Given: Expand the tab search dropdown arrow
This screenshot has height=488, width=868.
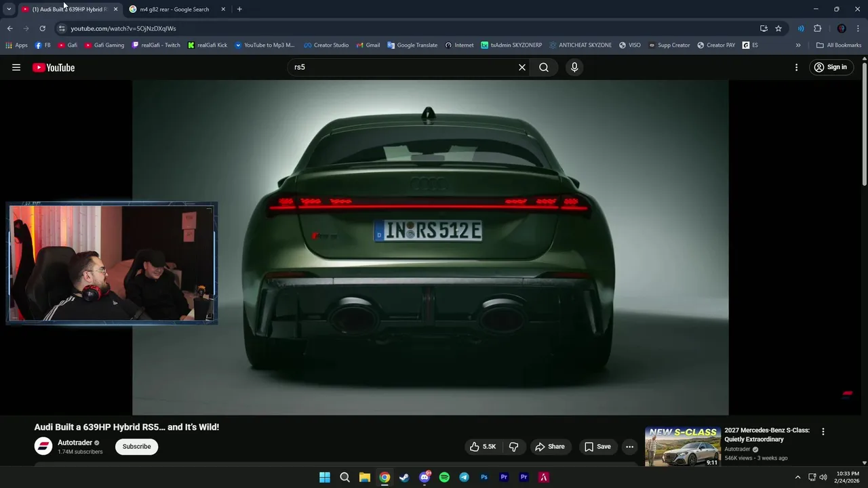Looking at the screenshot, I should click(9, 9).
